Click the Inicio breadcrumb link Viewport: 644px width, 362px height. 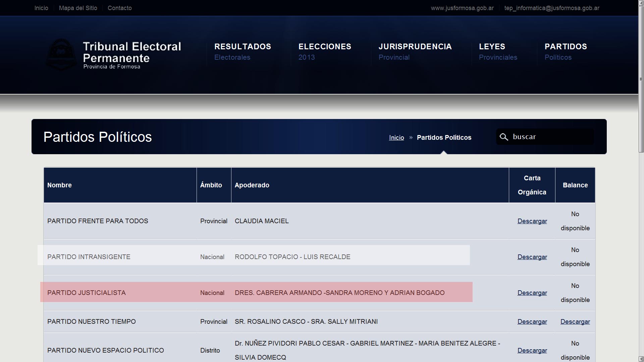click(x=396, y=137)
